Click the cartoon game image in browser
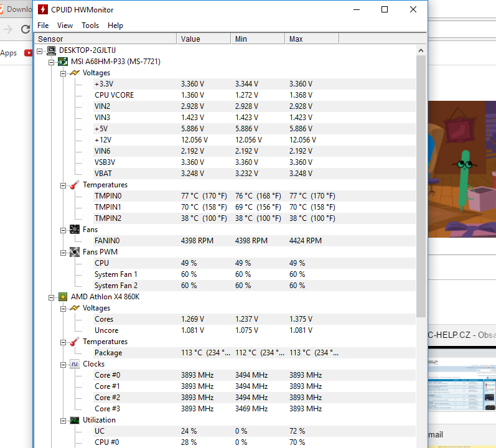This screenshot has height=448, width=496. (462, 169)
